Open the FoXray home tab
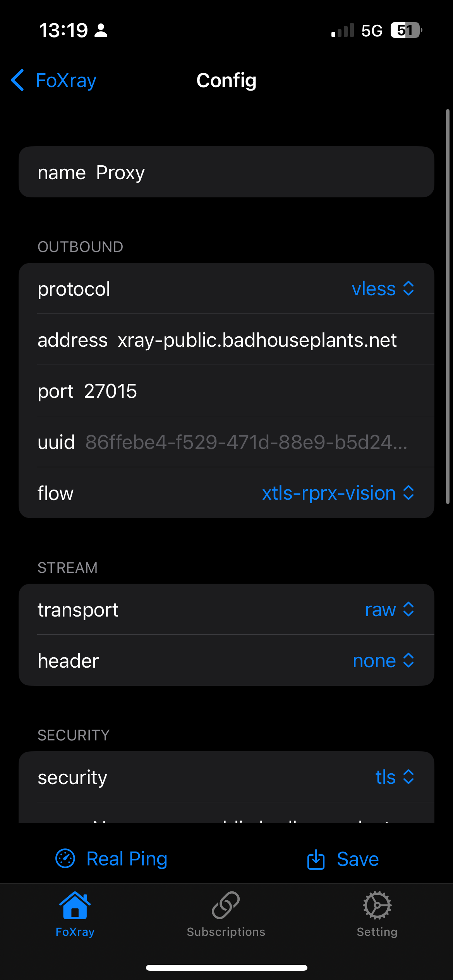Viewport: 453px width, 980px height. point(75,914)
